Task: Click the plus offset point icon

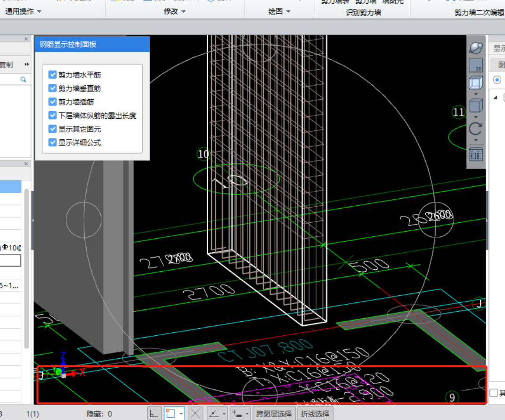Action: [236, 413]
